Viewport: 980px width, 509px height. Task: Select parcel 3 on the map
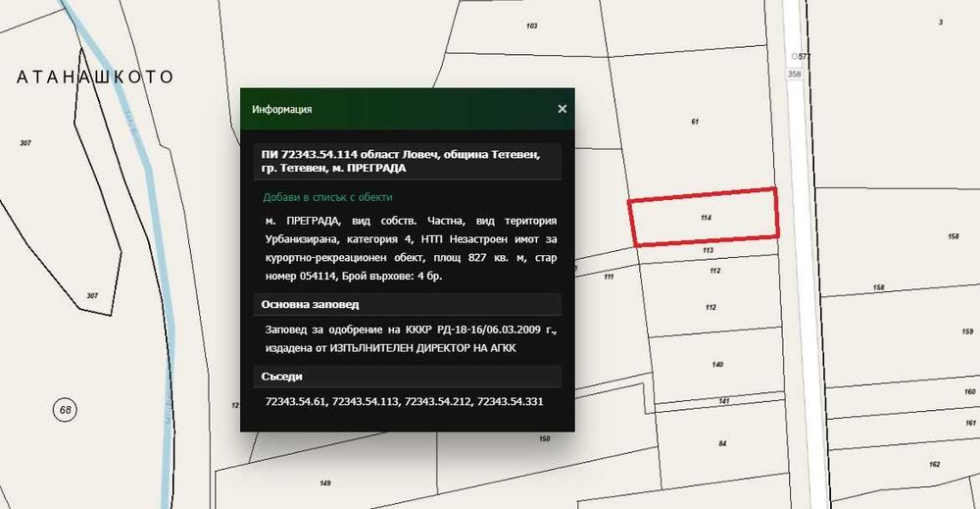pyautogui.click(x=941, y=23)
